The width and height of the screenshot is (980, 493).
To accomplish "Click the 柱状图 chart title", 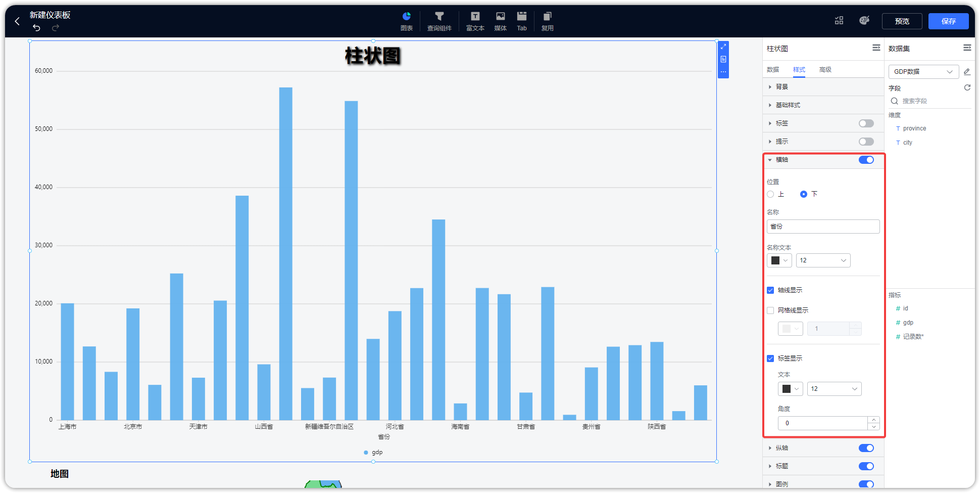I will click(373, 56).
